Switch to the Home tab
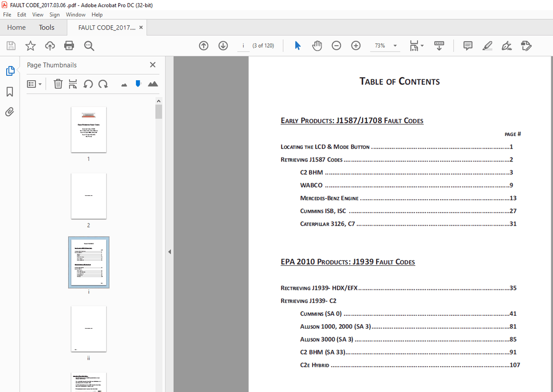This screenshot has height=392, width=553. [x=17, y=27]
